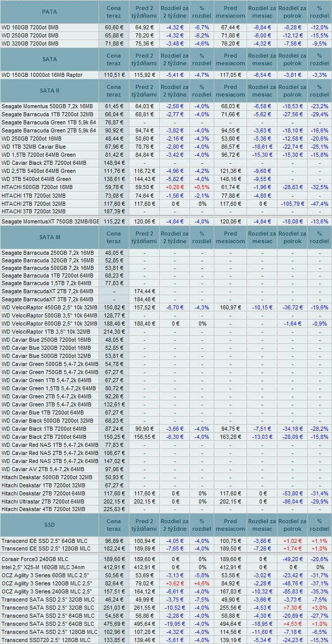Select the red '+4,6%' cell
Viewport: 332px width, 644px height.
[x=202, y=583]
